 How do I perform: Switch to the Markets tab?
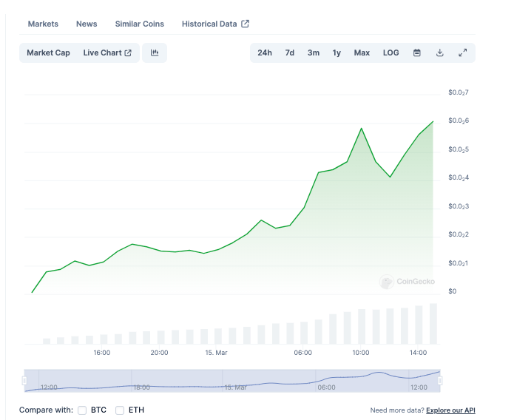coord(43,24)
